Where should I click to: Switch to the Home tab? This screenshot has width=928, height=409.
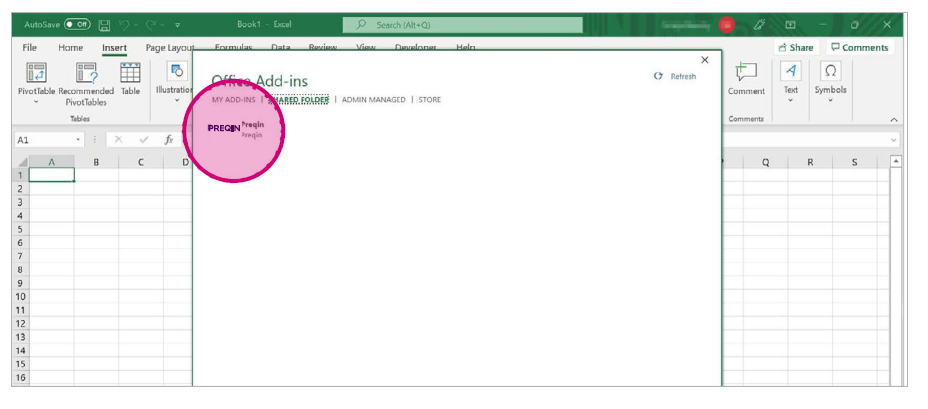tap(70, 48)
